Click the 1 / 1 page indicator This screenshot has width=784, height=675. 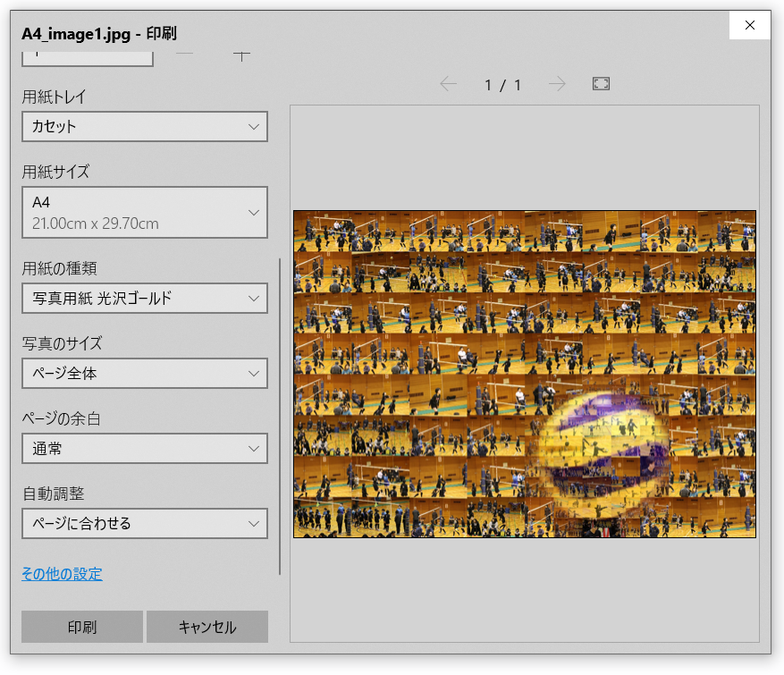502,85
